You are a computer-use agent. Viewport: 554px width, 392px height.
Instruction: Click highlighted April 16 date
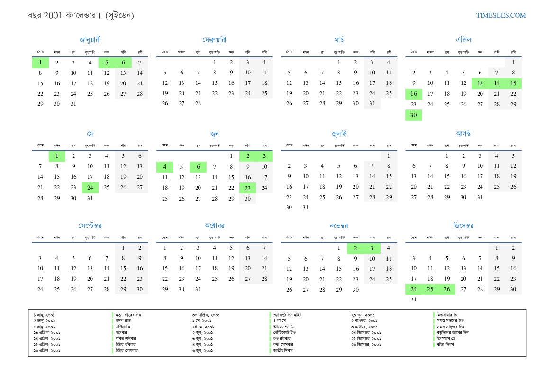pos(413,94)
